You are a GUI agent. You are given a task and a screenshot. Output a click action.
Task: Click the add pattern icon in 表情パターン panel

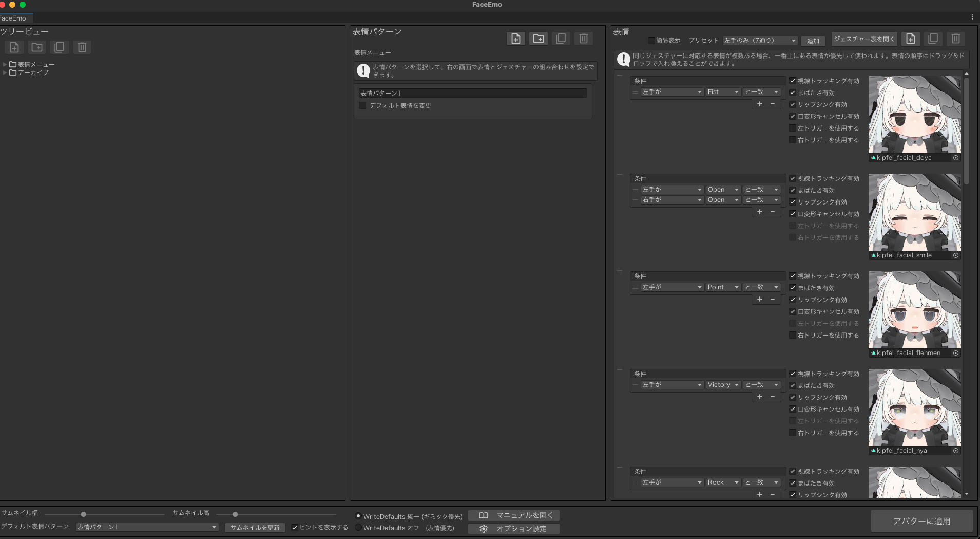point(515,38)
